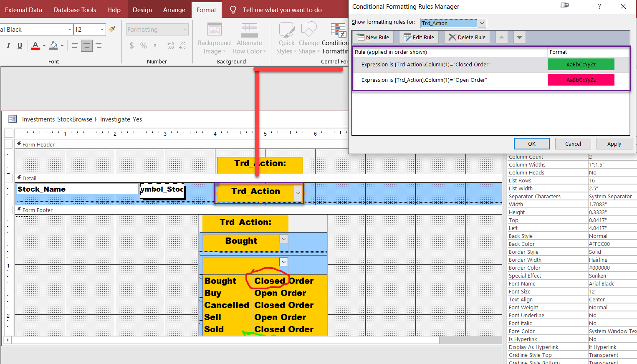This screenshot has height=364, width=637.
Task: Edit Rule in the Rules Manager
Action: pyautogui.click(x=419, y=37)
